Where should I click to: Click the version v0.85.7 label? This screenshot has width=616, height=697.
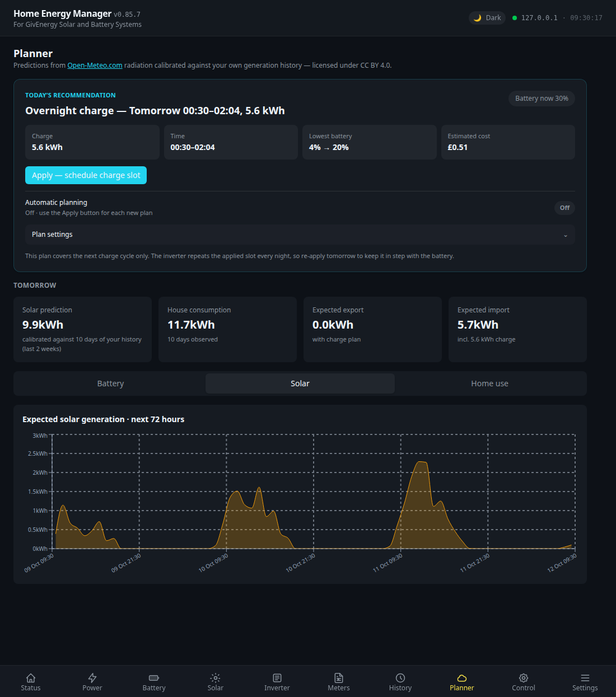[x=127, y=15]
